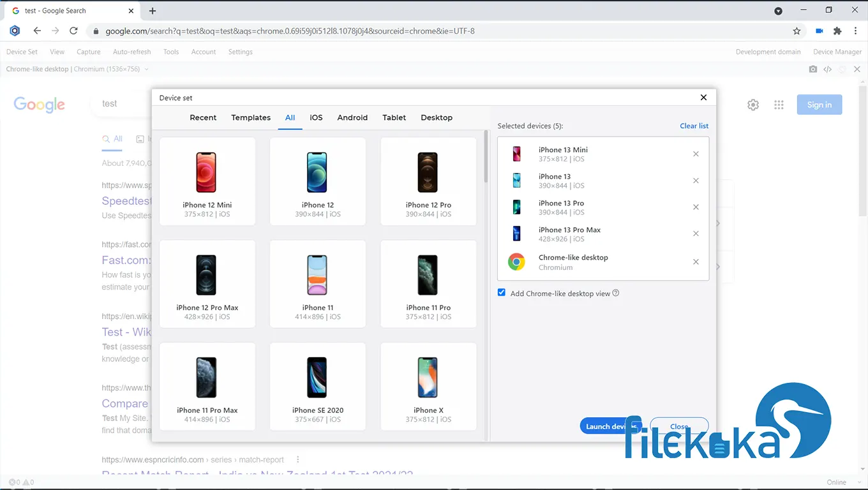Reload the page with the refresh icon
Screen dimensions: 868x490
[x=73, y=31]
